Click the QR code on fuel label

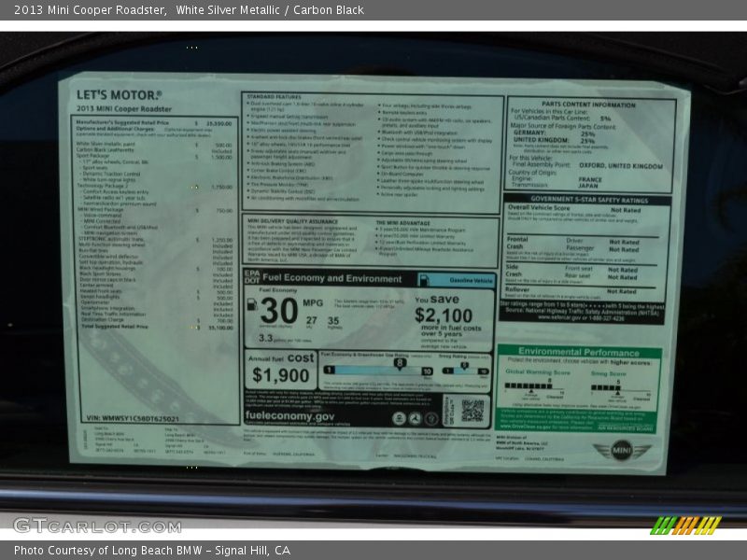[x=472, y=411]
